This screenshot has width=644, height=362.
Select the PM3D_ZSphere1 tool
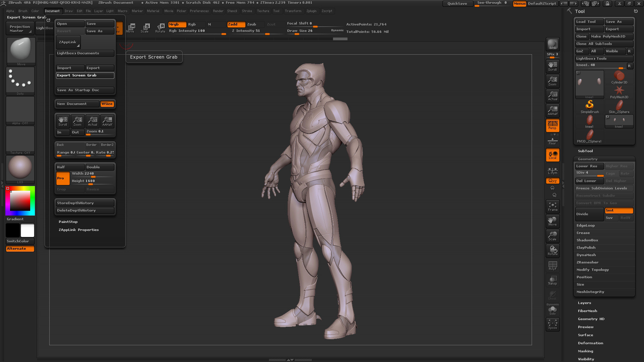tap(589, 136)
